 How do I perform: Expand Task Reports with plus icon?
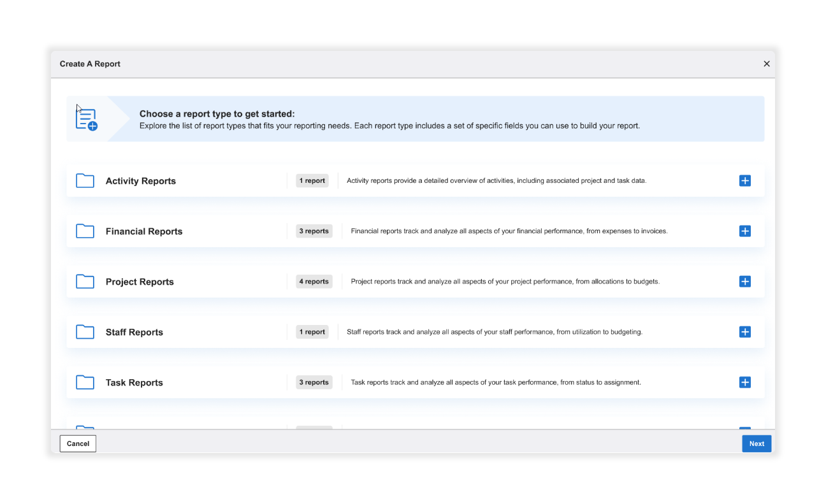click(744, 382)
